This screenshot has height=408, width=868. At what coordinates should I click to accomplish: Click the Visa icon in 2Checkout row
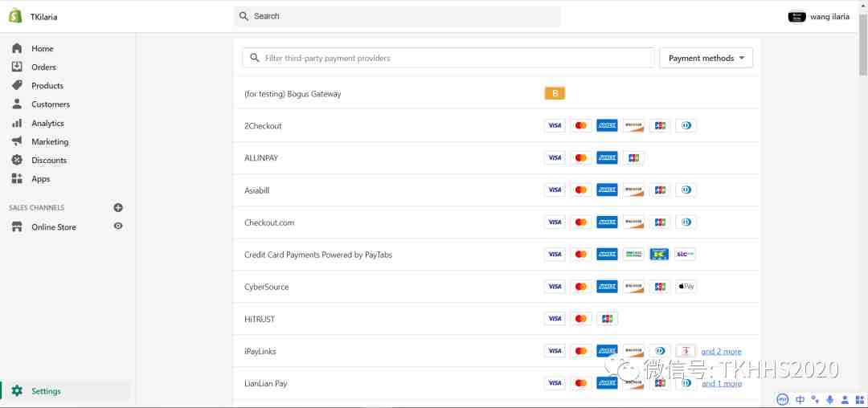point(555,125)
